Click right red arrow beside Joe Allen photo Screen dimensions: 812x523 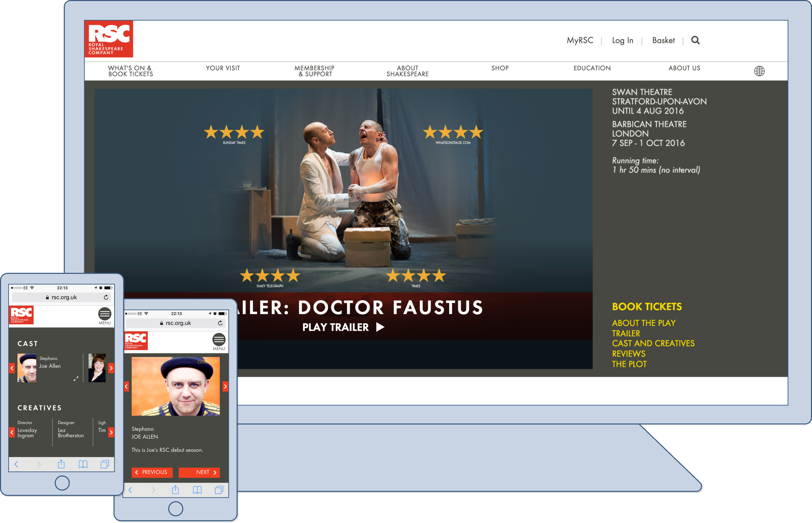point(225,386)
